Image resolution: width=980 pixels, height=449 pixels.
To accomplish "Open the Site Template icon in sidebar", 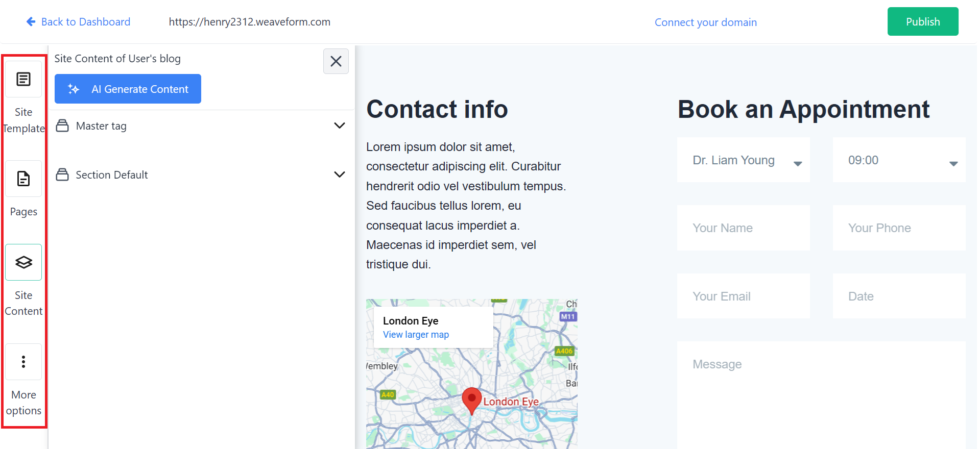I will coord(23,80).
